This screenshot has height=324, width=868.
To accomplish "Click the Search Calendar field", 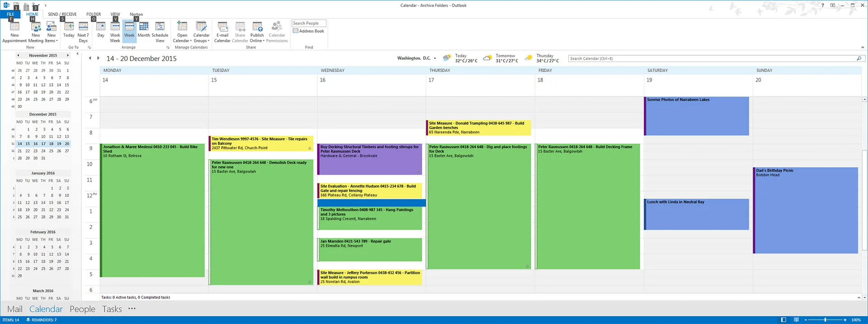I will pos(712,58).
